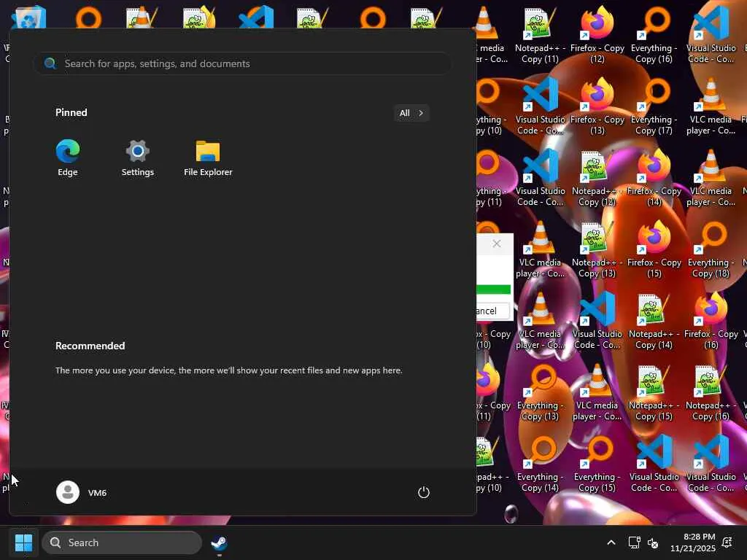This screenshot has height=560, width=747.
Task: Select Firefox - Copy (12) desktop shortcut
Action: (597, 35)
